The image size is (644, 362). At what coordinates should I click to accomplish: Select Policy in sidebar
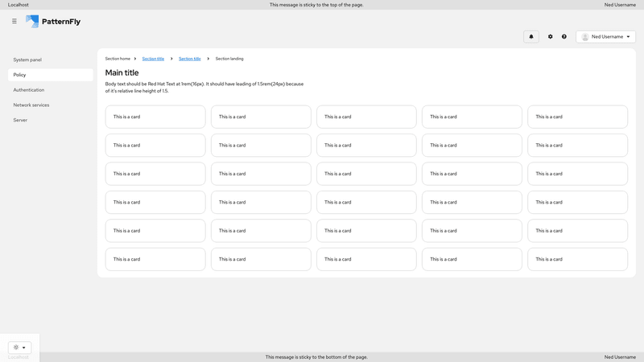pos(50,75)
